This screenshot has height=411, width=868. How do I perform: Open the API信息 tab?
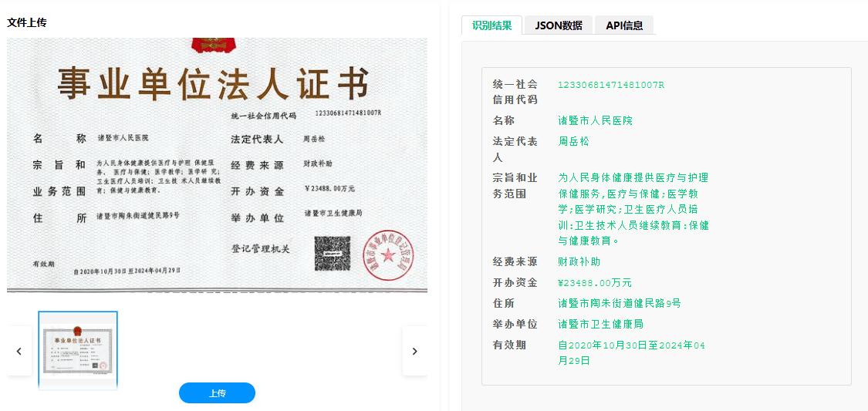[x=624, y=25]
